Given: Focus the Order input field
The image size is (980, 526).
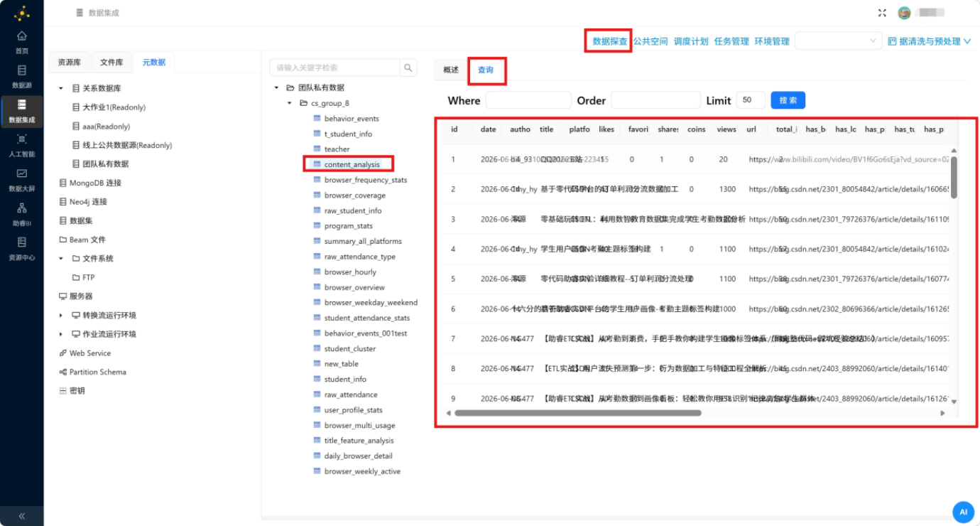Looking at the screenshot, I should [655, 100].
